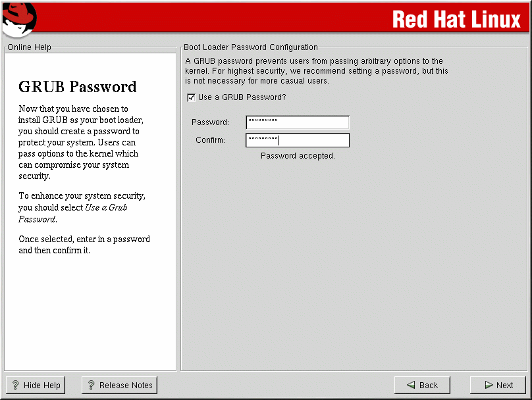Click the GRUB Password help heading
Viewport: 532px width, 400px height.
(x=78, y=87)
